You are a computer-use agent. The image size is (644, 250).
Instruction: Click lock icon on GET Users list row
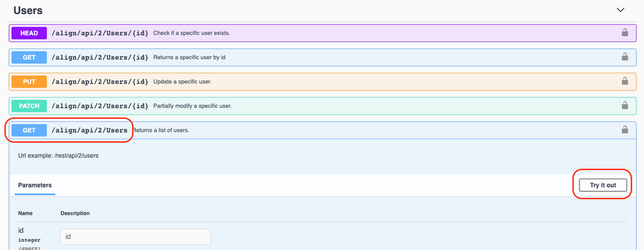625,130
